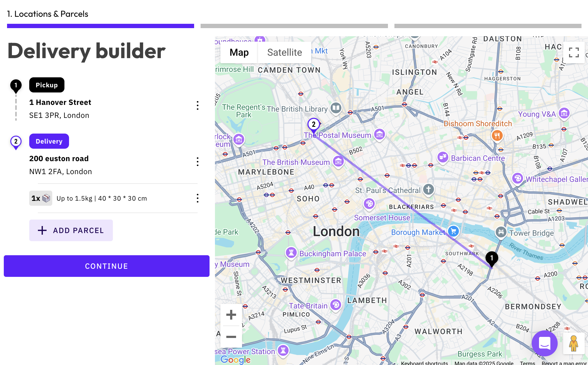The height and width of the screenshot is (365, 588).
Task: Click the Street View pegman icon
Action: (x=574, y=343)
